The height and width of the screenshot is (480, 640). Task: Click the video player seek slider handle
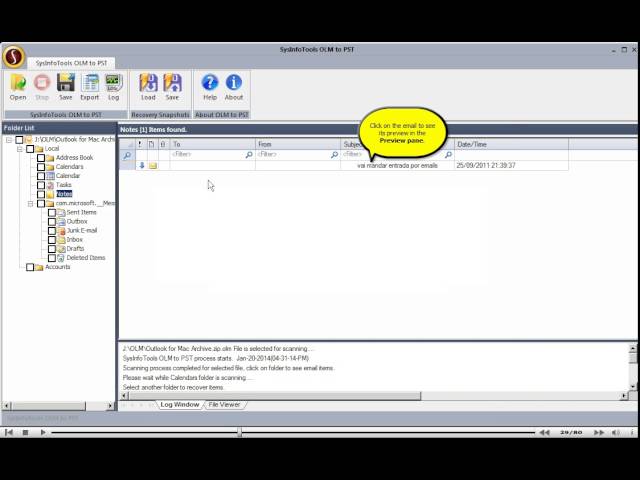coord(240,432)
